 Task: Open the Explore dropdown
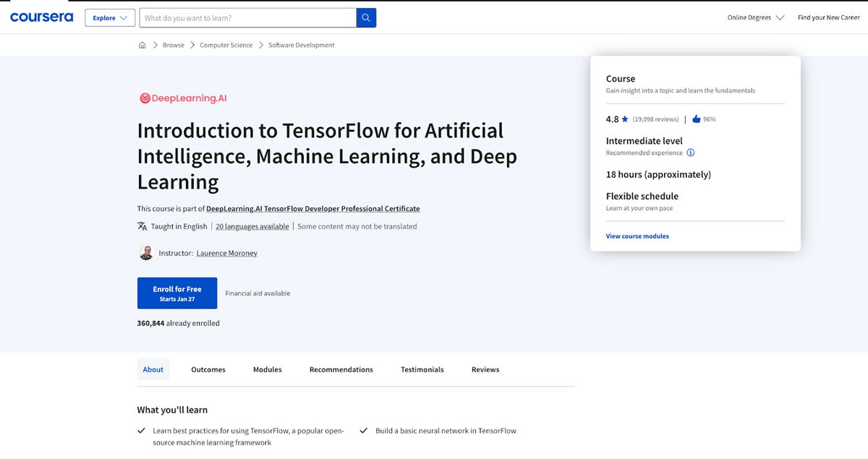110,18
